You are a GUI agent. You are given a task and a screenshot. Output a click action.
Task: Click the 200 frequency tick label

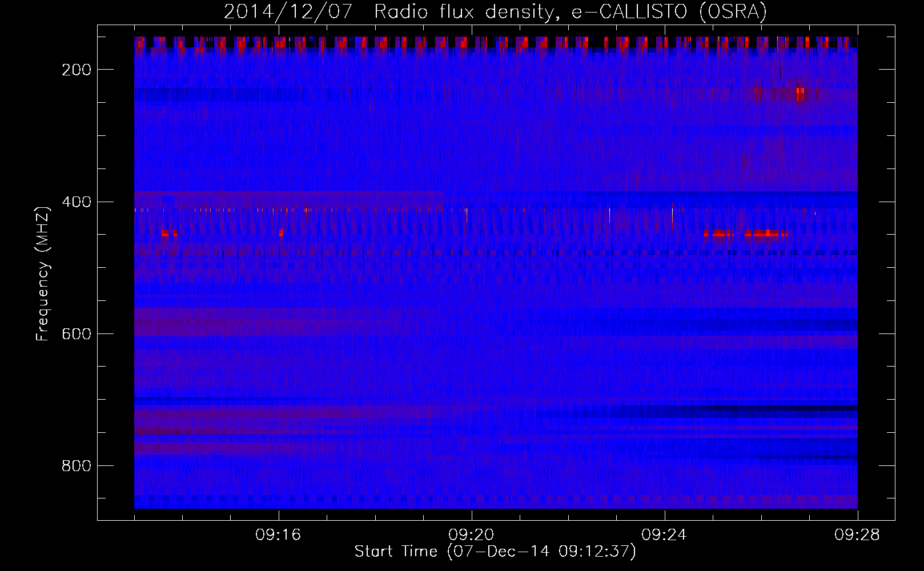(x=76, y=70)
